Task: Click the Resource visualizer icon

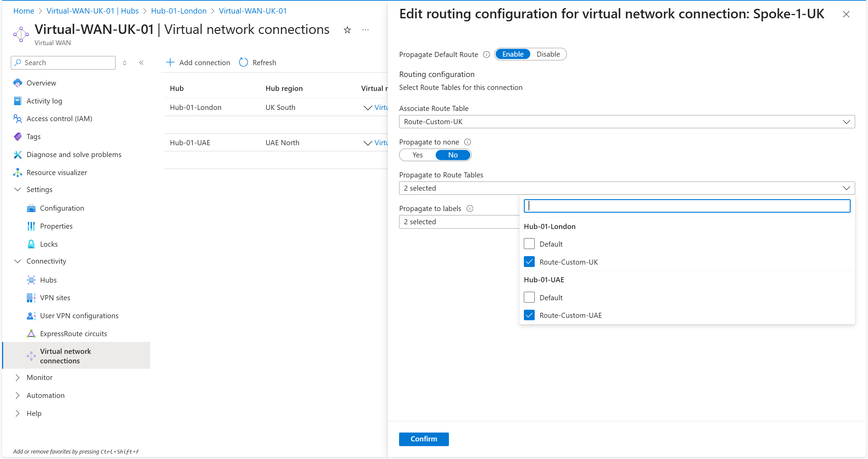Action: [18, 172]
